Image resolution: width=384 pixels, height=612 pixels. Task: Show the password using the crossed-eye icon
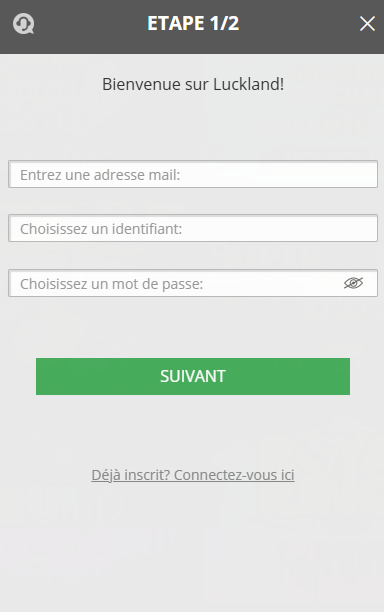pyautogui.click(x=354, y=283)
